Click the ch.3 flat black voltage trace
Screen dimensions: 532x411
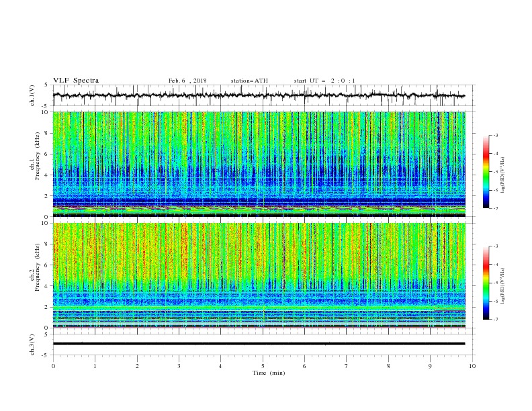click(259, 344)
